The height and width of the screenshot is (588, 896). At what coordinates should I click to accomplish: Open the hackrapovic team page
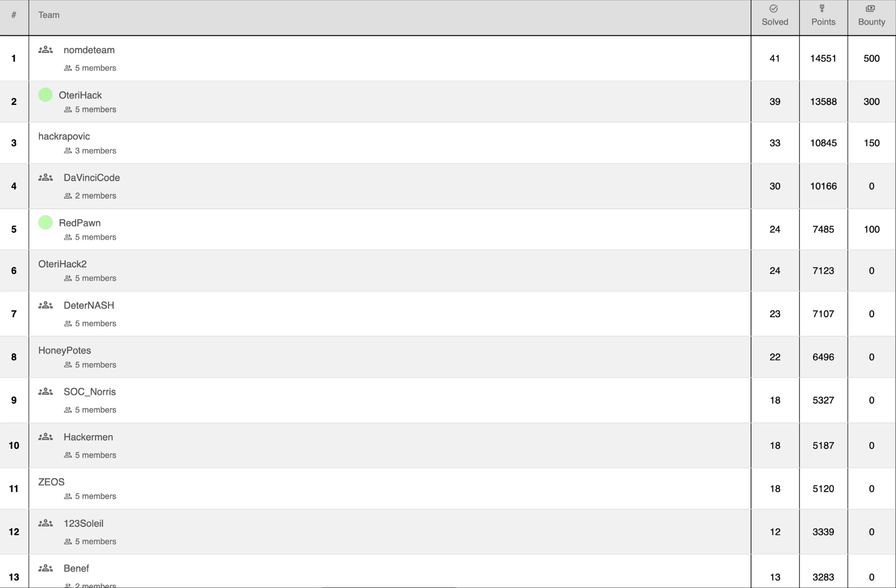coord(64,136)
